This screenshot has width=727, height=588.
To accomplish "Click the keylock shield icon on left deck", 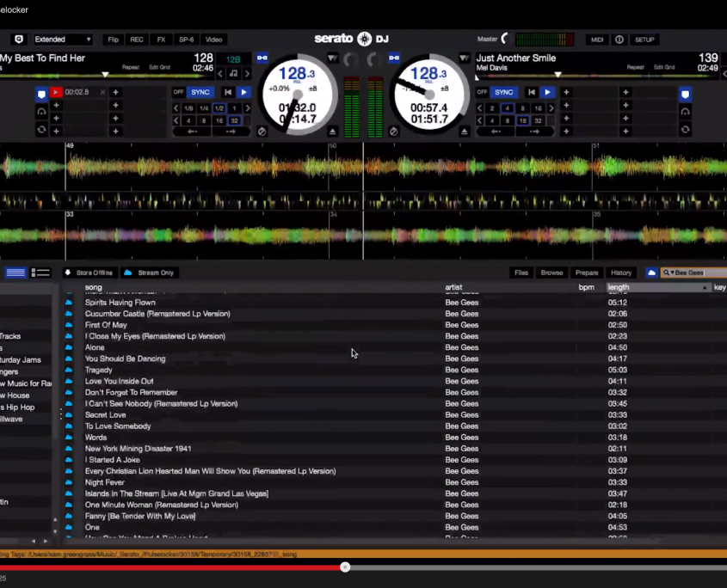I will pyautogui.click(x=40, y=92).
